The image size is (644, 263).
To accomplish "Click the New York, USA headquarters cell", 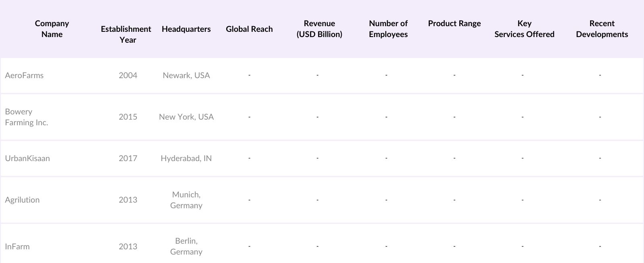I will (186, 117).
